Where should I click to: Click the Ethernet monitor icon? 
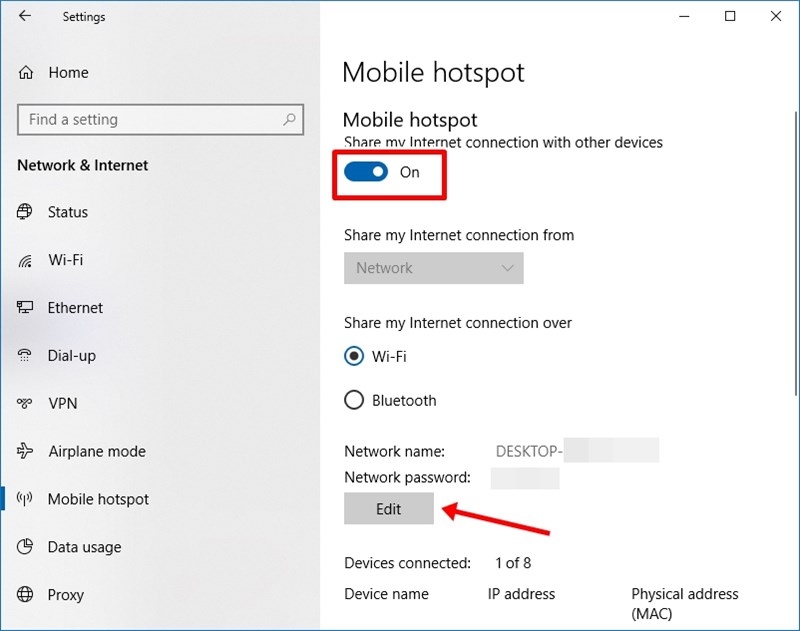pyautogui.click(x=25, y=307)
